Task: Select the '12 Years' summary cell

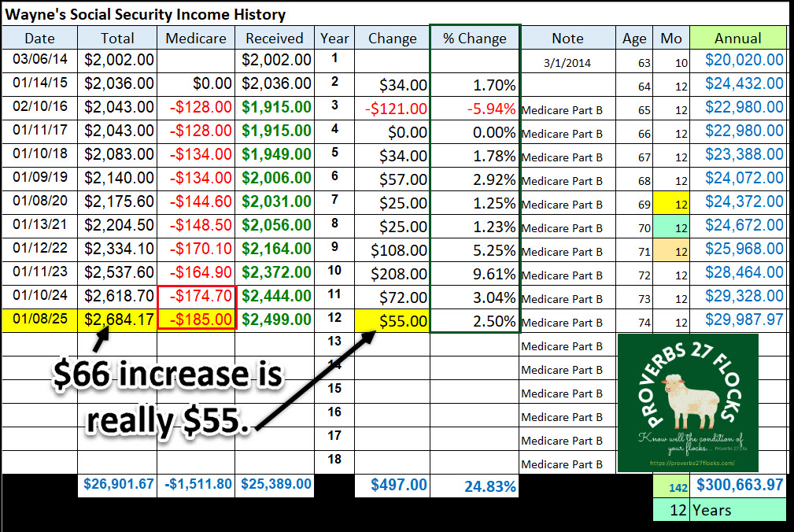Action: click(719, 510)
